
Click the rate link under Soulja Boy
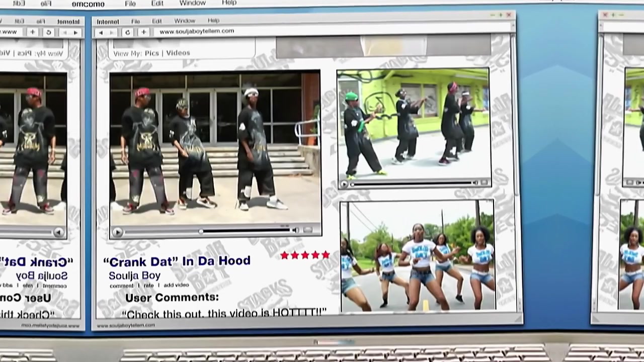pos(149,285)
